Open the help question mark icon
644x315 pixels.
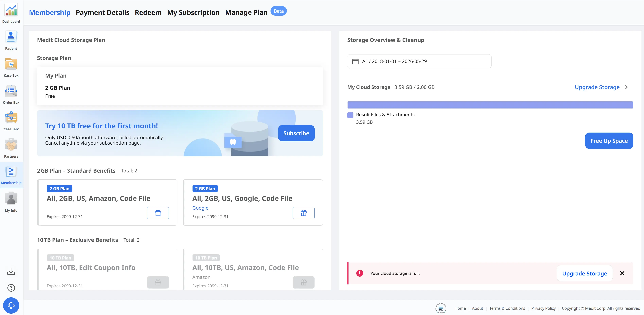[x=11, y=288]
